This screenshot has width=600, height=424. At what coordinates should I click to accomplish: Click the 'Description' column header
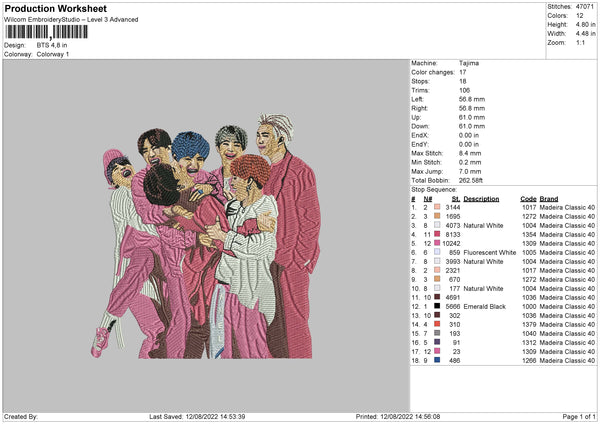[x=481, y=199]
